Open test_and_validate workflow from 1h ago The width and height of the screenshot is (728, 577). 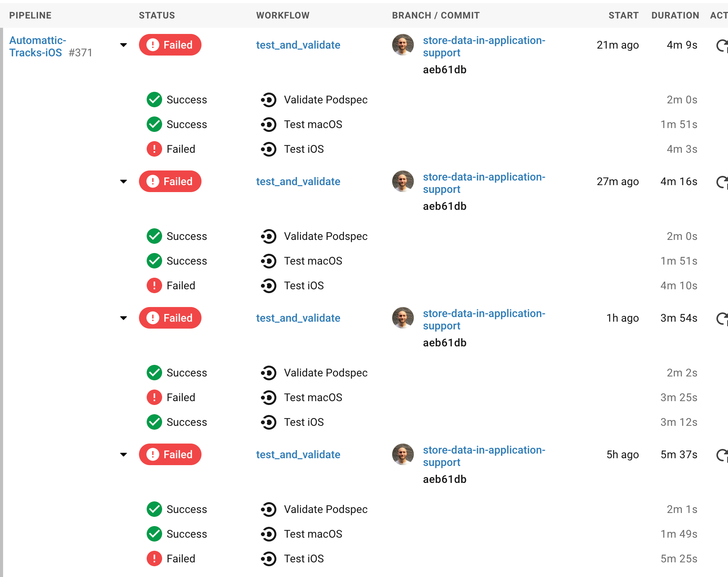[298, 318]
